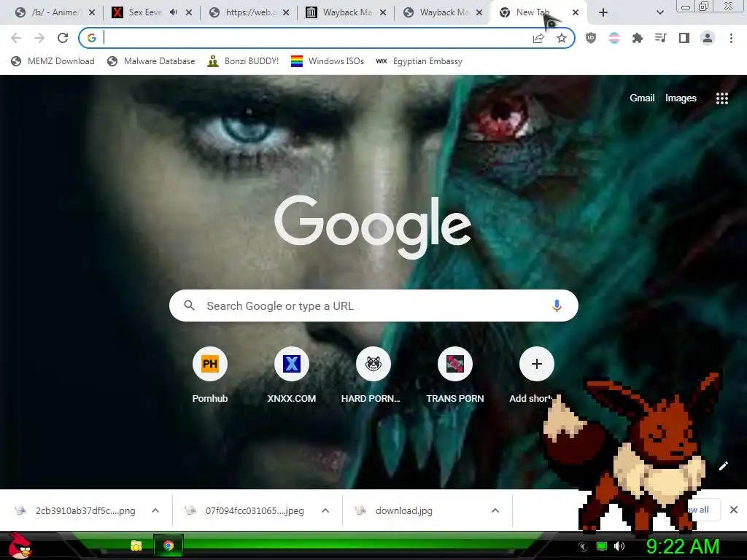
Task: Switch to the https://web.a tab
Action: click(x=249, y=12)
